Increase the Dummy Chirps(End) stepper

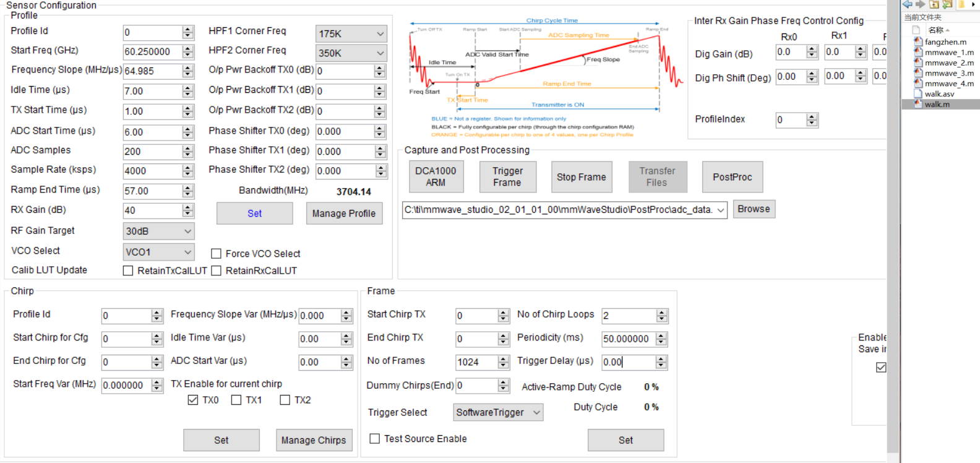pyautogui.click(x=504, y=383)
